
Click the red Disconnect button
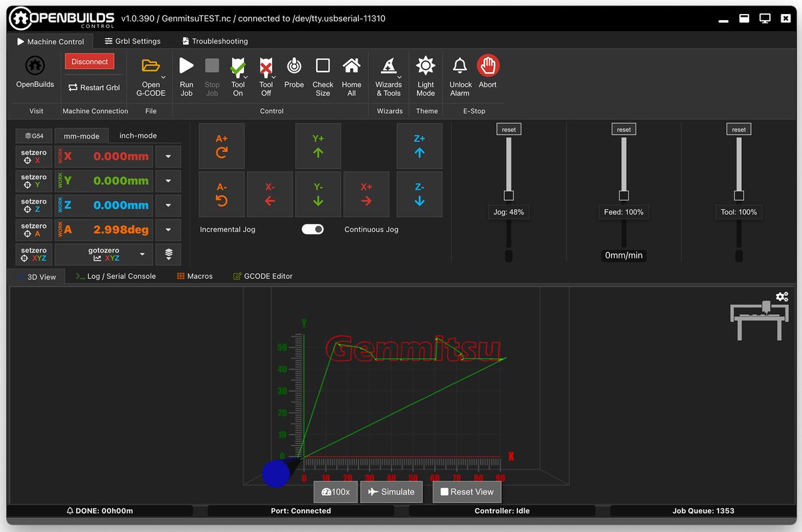pyautogui.click(x=90, y=61)
